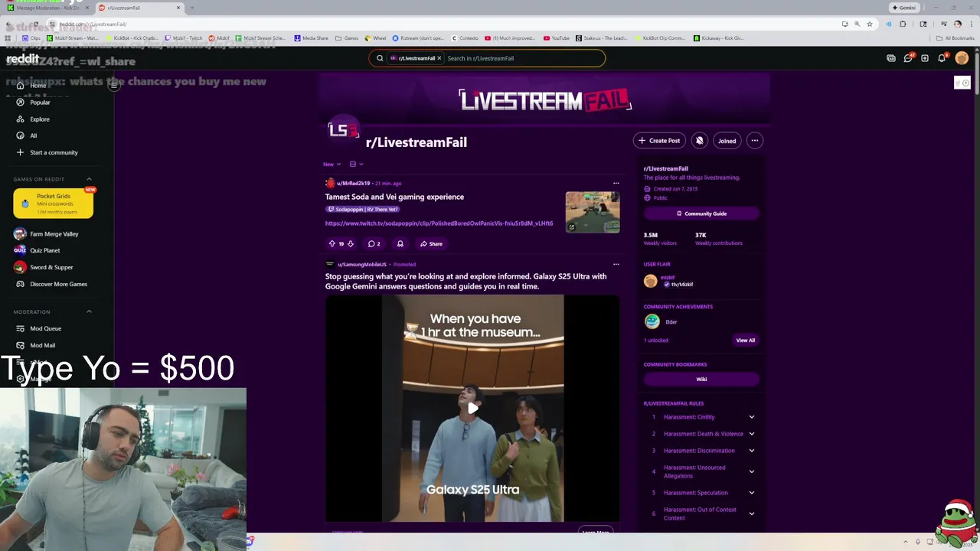Collapse the Games on Reddit section
Viewport: 980px width, 551px height.
pos(89,179)
